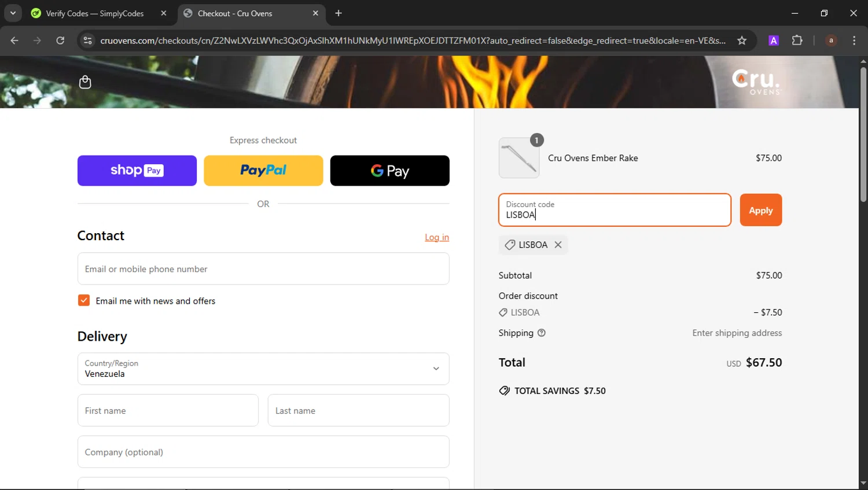Choose Google Pay express checkout
868x490 pixels.
click(x=390, y=171)
